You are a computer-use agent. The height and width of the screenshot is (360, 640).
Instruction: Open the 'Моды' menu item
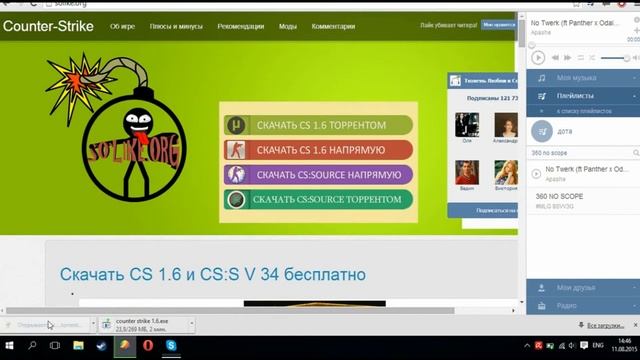coord(288,26)
